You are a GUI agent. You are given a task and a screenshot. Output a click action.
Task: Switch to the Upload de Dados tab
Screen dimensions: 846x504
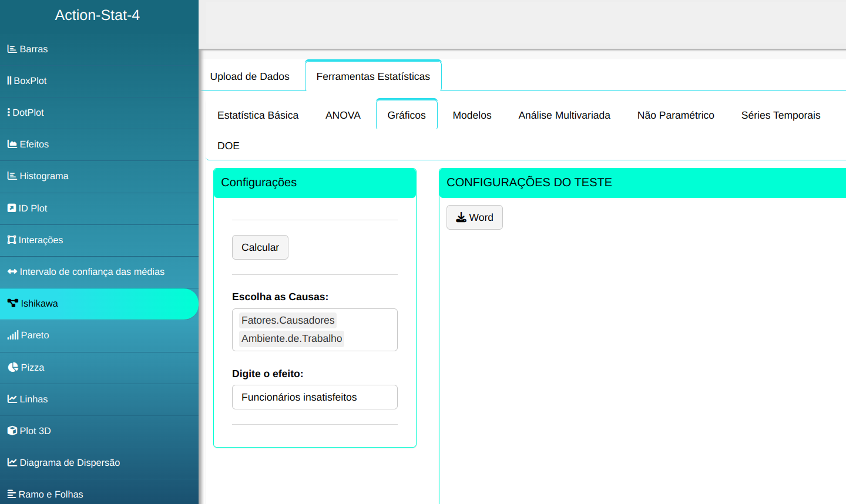[x=250, y=76]
